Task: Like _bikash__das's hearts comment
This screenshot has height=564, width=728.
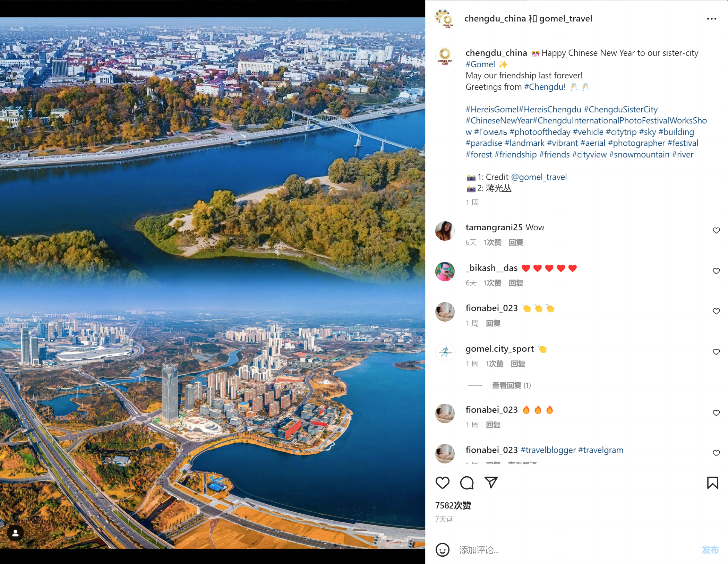Action: 716,271
